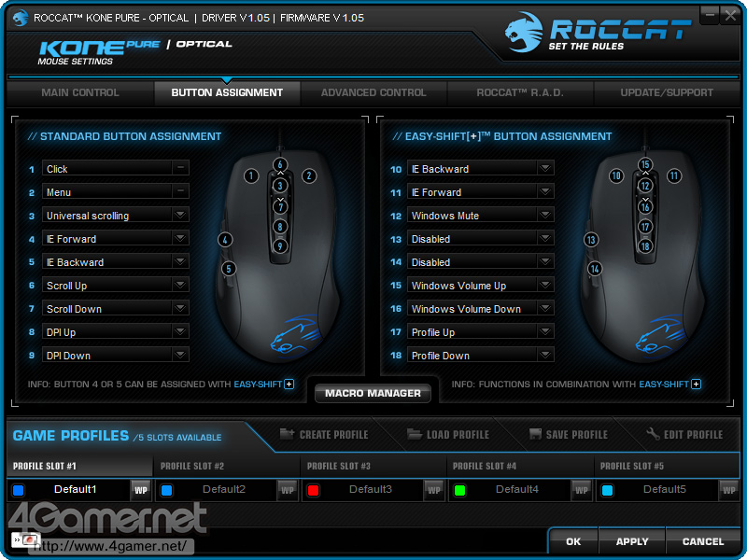Toggle WP button for Default5 profile
The height and width of the screenshot is (560, 747).
coord(728,490)
